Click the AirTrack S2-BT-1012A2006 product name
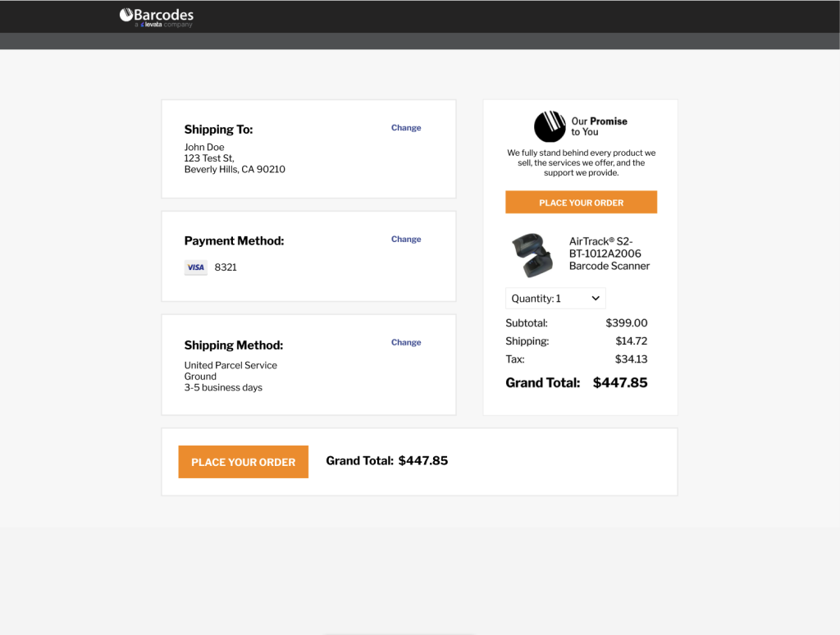Screen dimensions: 840x635 609,254
